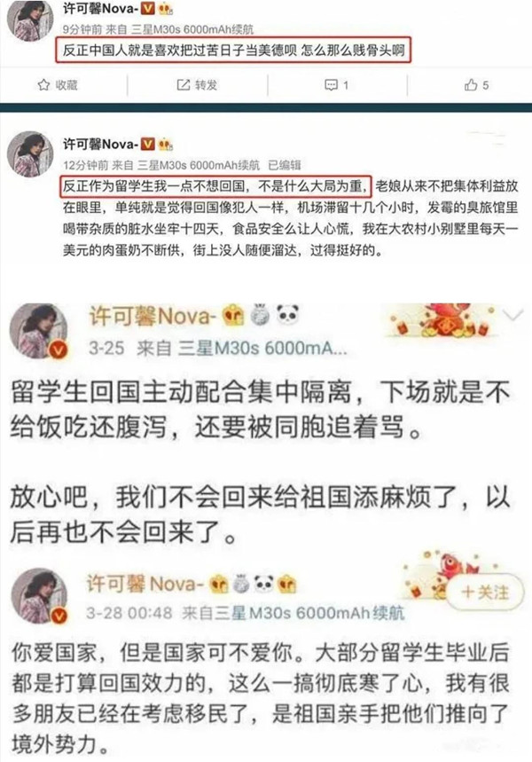Open 许可馨Nova- username in the 3-25 post

pos(153,317)
